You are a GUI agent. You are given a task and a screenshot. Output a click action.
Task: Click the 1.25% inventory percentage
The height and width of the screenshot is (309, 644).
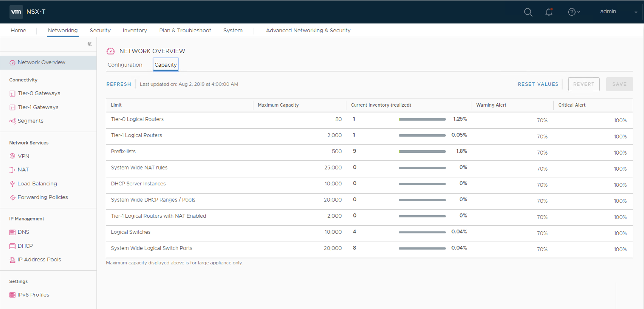coord(460,119)
